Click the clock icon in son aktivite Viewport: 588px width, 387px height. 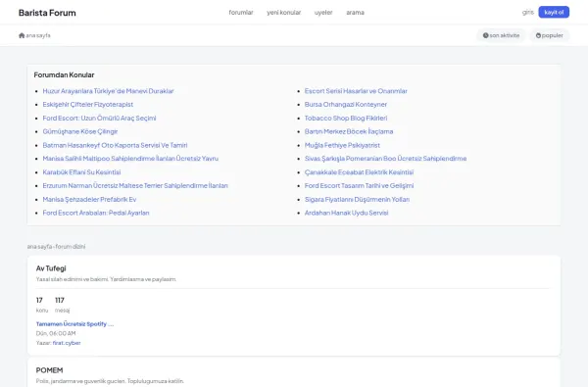(x=486, y=35)
